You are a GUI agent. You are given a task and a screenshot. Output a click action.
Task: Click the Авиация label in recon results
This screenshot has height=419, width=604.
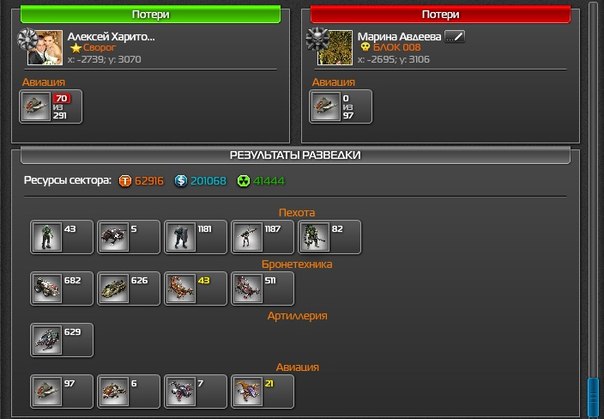click(x=297, y=367)
